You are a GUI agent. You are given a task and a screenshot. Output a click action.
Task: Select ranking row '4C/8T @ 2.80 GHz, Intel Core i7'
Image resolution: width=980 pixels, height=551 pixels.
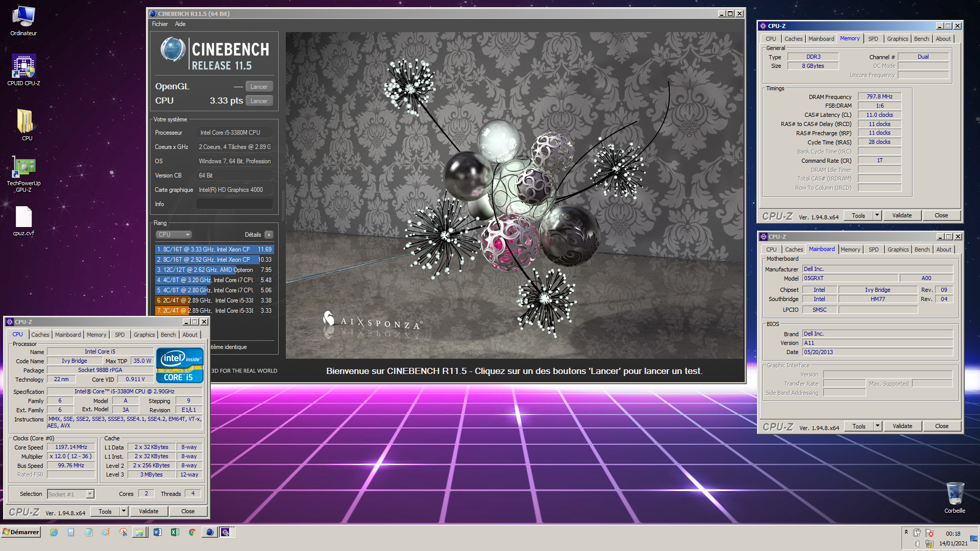pos(214,290)
